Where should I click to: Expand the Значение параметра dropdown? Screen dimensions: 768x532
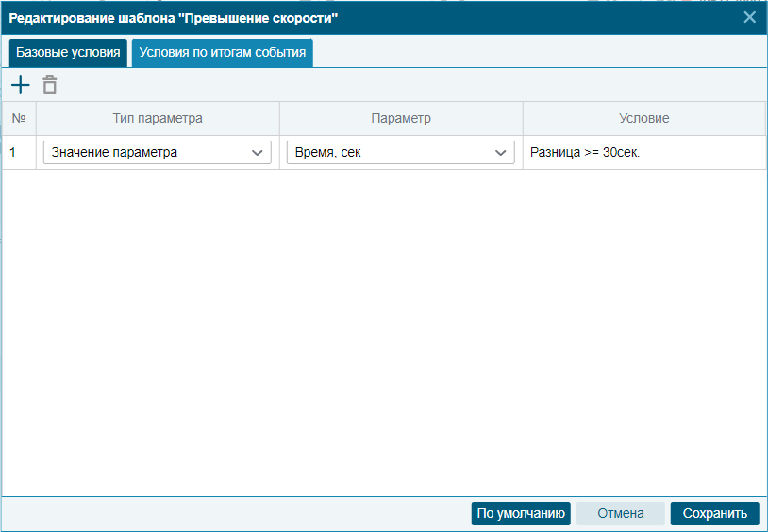(x=158, y=153)
